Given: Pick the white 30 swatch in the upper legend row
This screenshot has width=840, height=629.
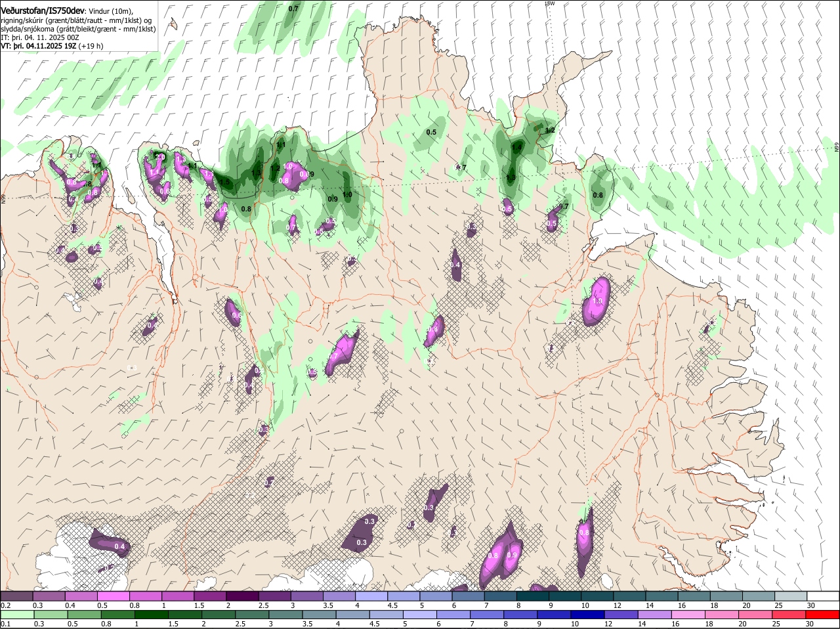Looking at the screenshot, I should point(824,596).
